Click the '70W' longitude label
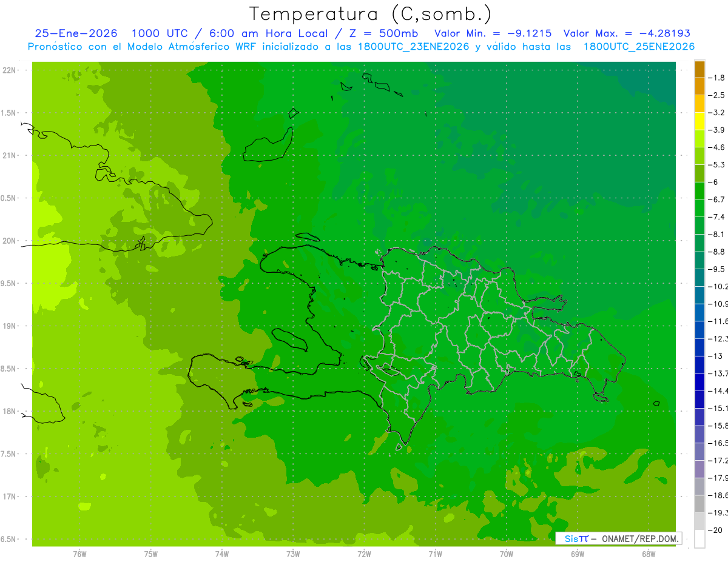 coord(507,554)
